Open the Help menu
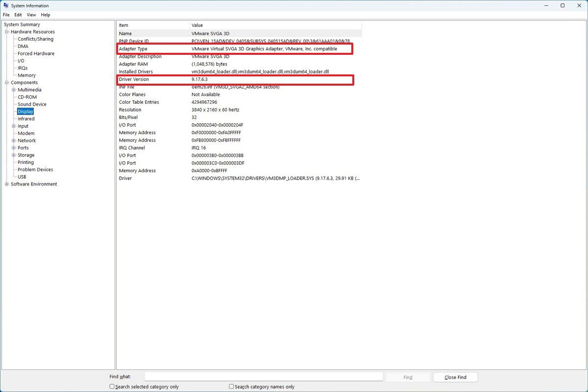 (45, 15)
